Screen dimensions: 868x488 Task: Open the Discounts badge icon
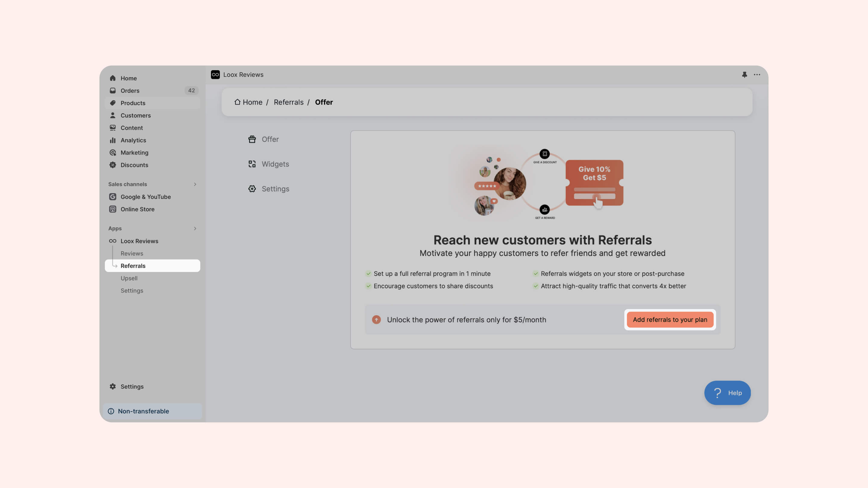click(112, 165)
